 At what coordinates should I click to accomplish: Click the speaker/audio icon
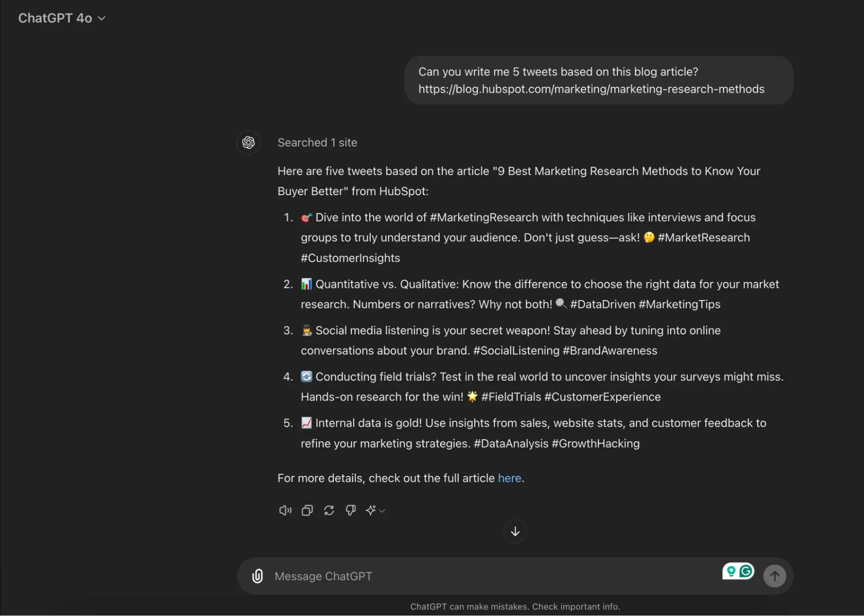click(285, 510)
